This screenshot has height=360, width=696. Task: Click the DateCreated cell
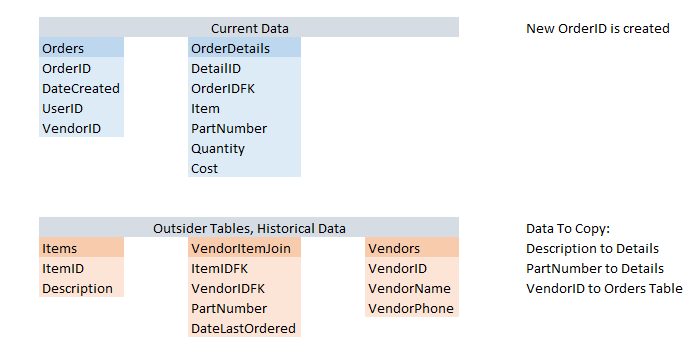[x=81, y=87]
